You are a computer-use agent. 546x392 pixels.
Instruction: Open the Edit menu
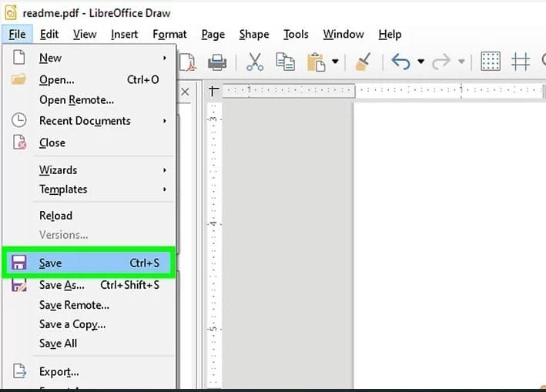point(49,34)
